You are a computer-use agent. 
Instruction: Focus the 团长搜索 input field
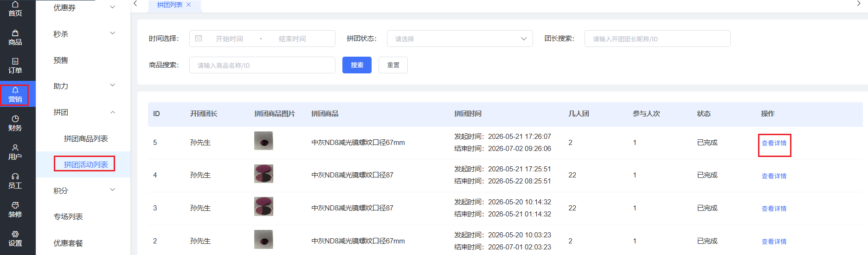coord(657,39)
